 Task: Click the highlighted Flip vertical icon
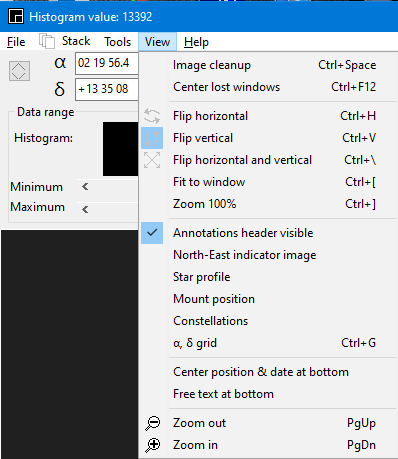[x=152, y=138]
